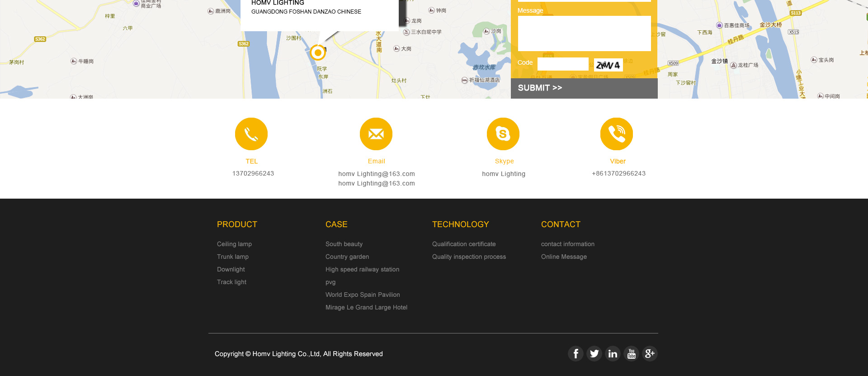The height and width of the screenshot is (376, 868).
Task: Click the Google Plus icon
Action: tap(650, 353)
